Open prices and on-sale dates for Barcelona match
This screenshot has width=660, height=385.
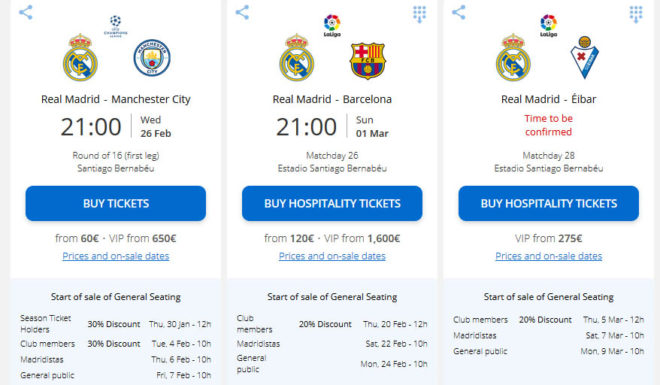[332, 256]
